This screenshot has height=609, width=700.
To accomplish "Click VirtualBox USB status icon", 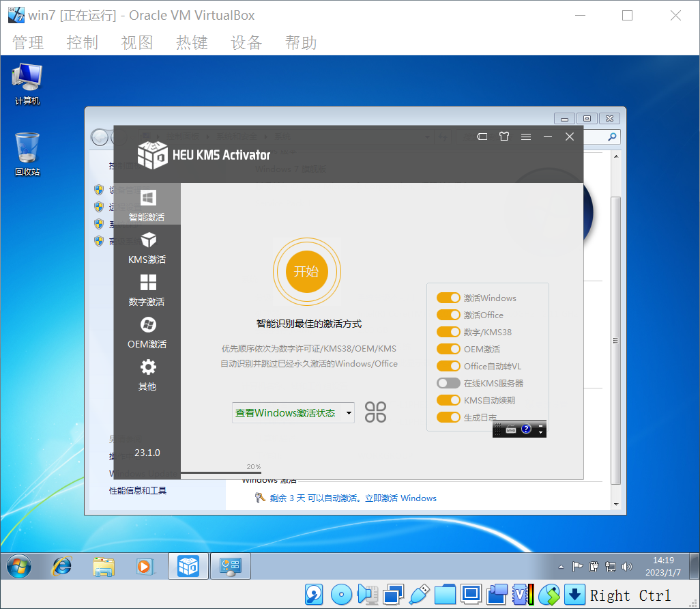I will coord(419,595).
